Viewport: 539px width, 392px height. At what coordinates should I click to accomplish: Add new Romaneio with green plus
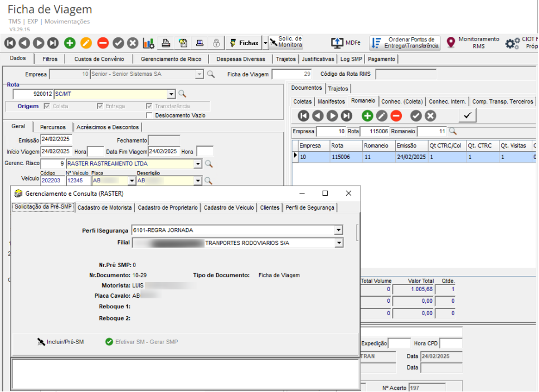tap(367, 116)
